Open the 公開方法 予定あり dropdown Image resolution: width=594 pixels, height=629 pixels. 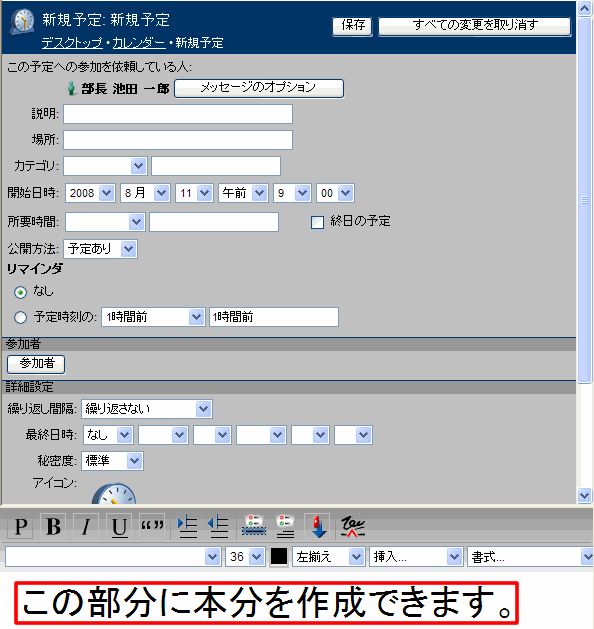click(x=100, y=249)
